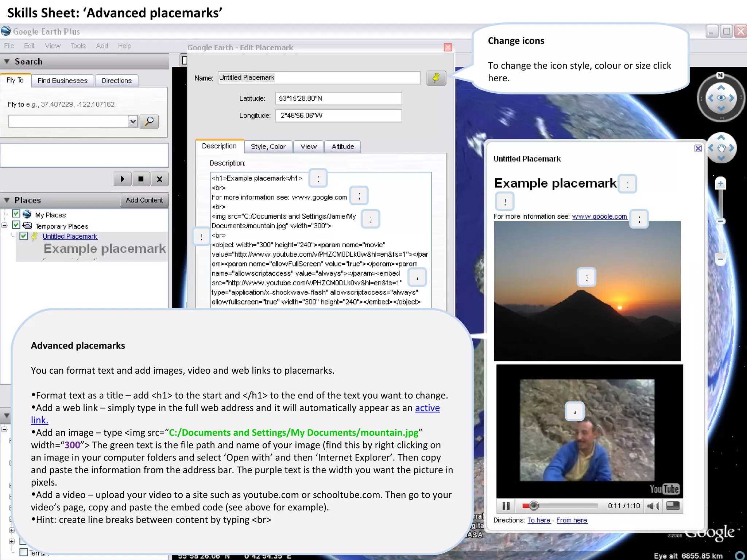Viewport: 747px width, 560px height.
Task: Toggle the Terrain layer checkbox
Action: click(x=24, y=552)
